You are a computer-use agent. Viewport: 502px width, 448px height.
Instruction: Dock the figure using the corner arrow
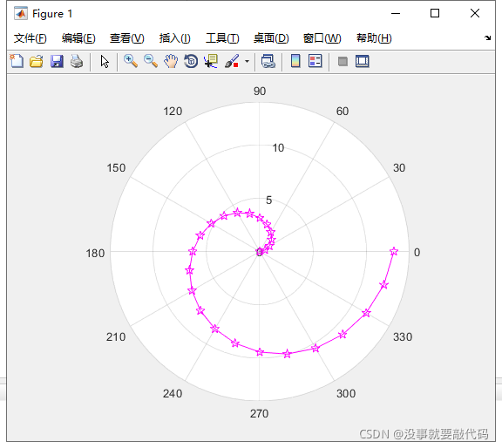487,37
